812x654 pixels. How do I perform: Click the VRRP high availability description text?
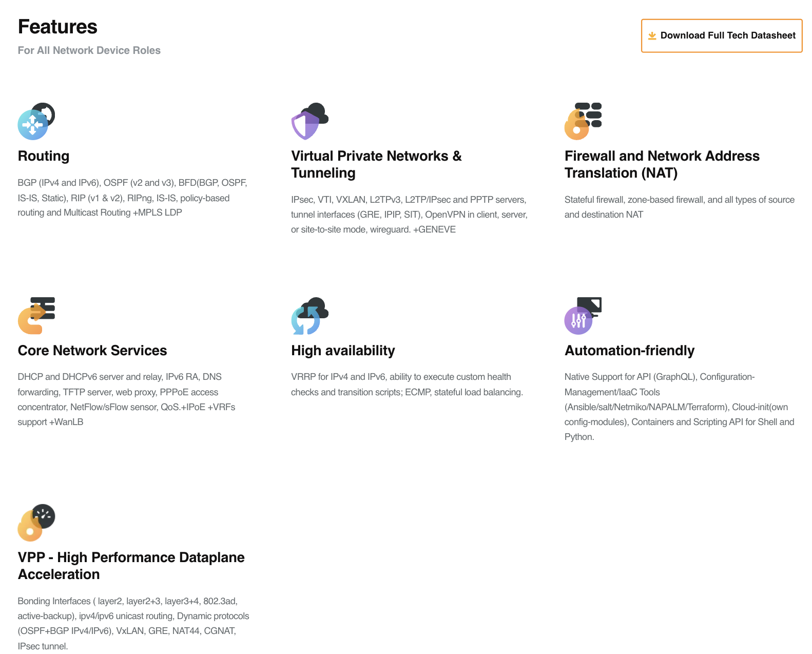coord(407,384)
